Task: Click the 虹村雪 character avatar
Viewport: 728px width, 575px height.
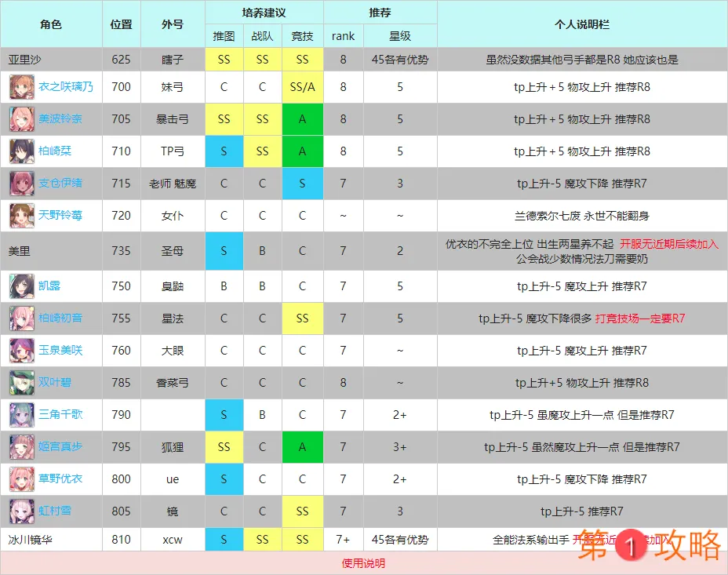Action: 22,511
